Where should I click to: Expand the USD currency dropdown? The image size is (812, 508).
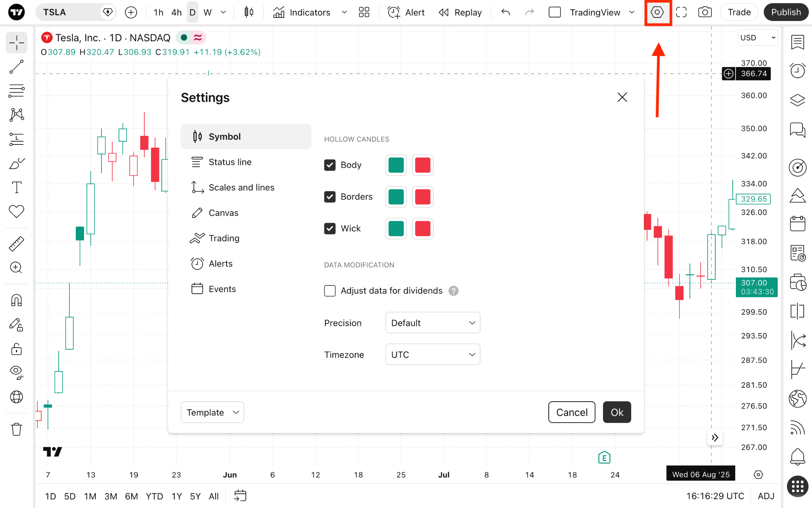(757, 38)
